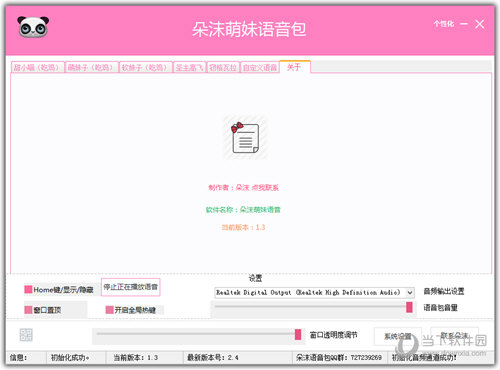Click the 停止正在播放语音 button
This screenshot has width=500, height=370.
[x=131, y=287]
